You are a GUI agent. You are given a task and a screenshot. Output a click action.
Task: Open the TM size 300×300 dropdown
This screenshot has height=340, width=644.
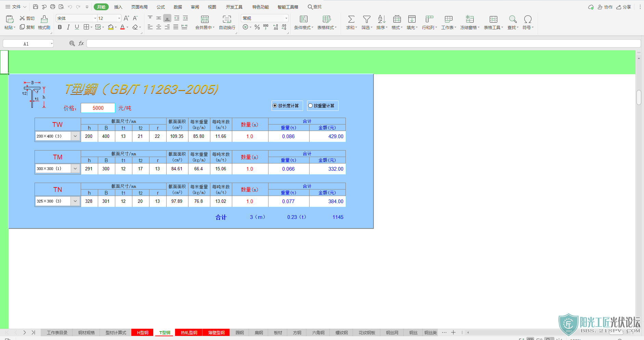coord(75,169)
